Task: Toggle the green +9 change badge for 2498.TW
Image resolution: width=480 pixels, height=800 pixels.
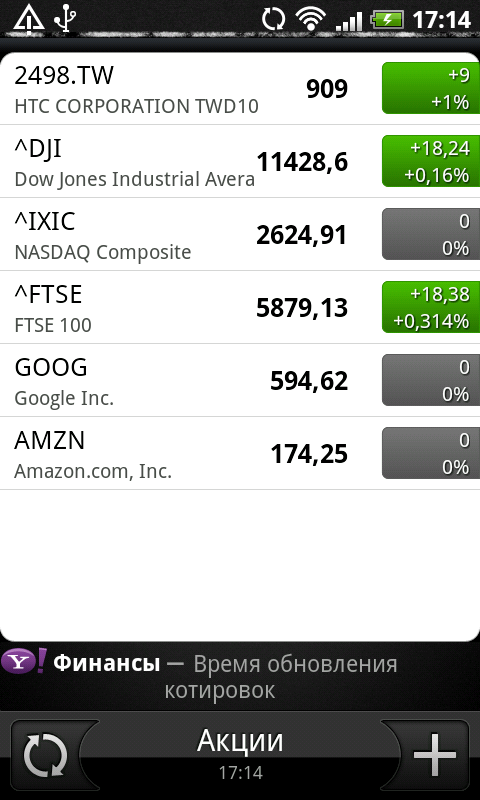Action: point(431,88)
